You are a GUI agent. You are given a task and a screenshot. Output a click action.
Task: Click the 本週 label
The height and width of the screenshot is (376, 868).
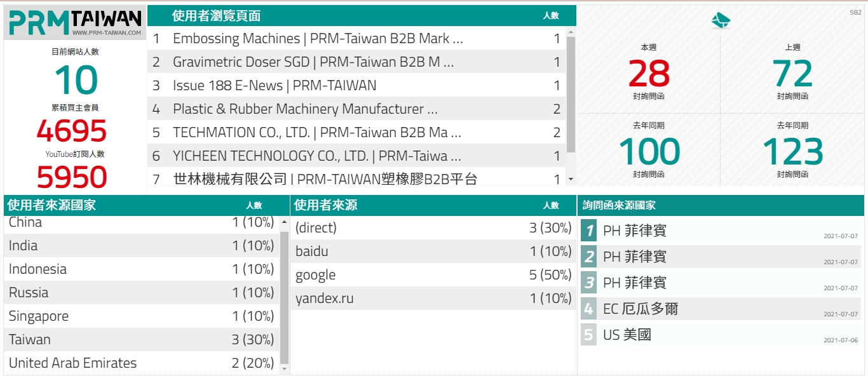pos(649,48)
